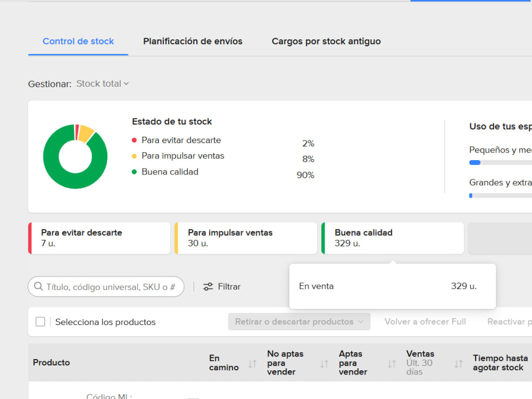Click the Pequeños y medianos space bar
This screenshot has width=532, height=399.
point(501,162)
